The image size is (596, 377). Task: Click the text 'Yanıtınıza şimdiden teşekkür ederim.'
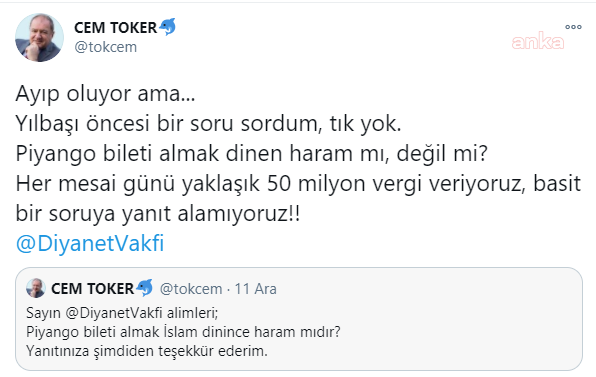tap(147, 351)
